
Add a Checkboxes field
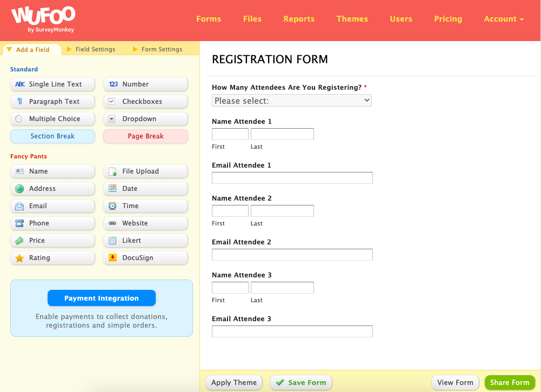pos(145,102)
